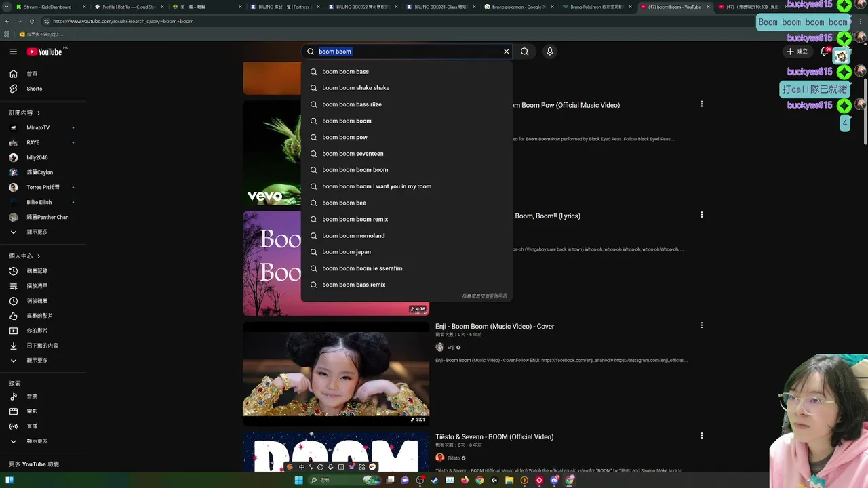Switch to Stream - Kick Dashboard tab
Viewport: 868px width, 488px height.
[46, 7]
